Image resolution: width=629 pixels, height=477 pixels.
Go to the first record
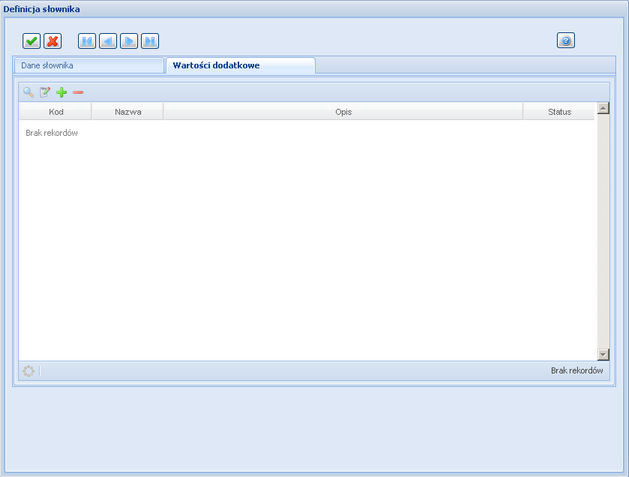click(87, 41)
